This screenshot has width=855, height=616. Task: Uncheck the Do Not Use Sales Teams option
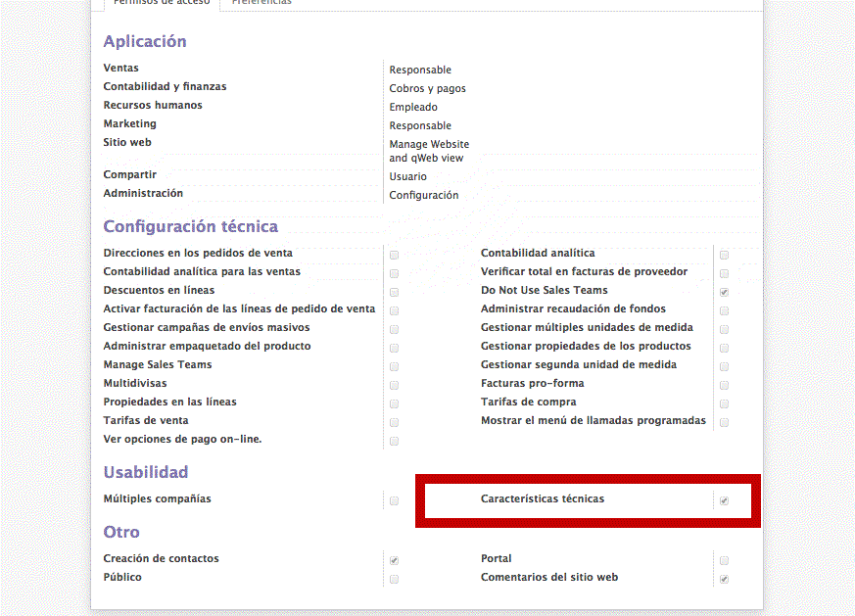click(x=724, y=292)
